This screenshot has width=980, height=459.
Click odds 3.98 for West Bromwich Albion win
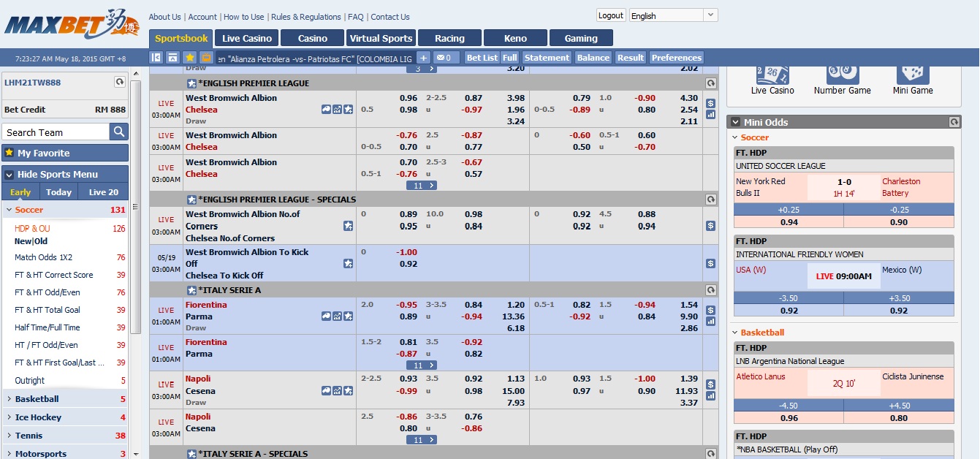pyautogui.click(x=516, y=98)
